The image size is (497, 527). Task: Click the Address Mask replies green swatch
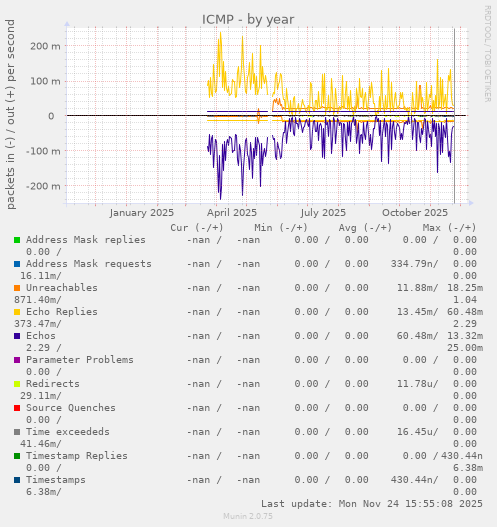pyautogui.click(x=17, y=240)
